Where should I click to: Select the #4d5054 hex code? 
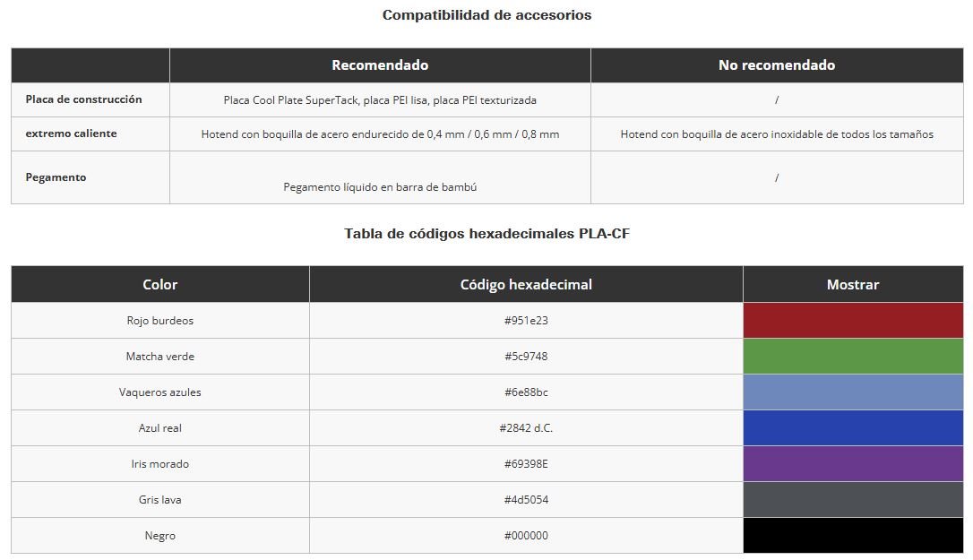(526, 500)
